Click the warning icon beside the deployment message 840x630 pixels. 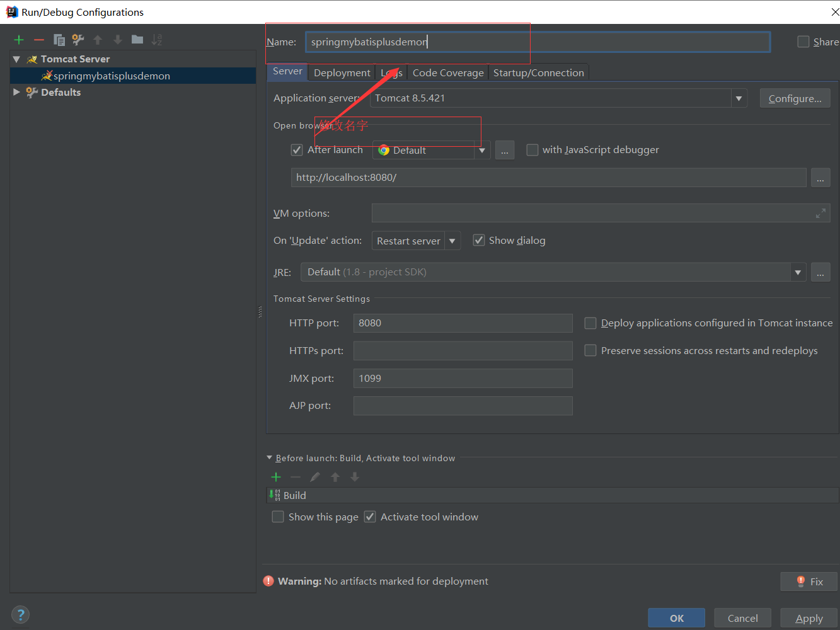pos(268,581)
